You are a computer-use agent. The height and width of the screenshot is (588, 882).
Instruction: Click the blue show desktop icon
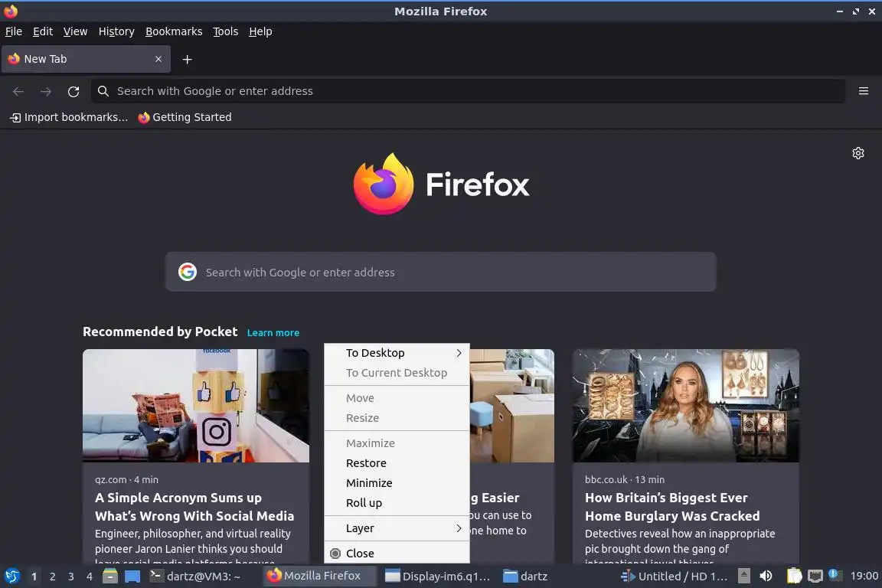coord(132,577)
